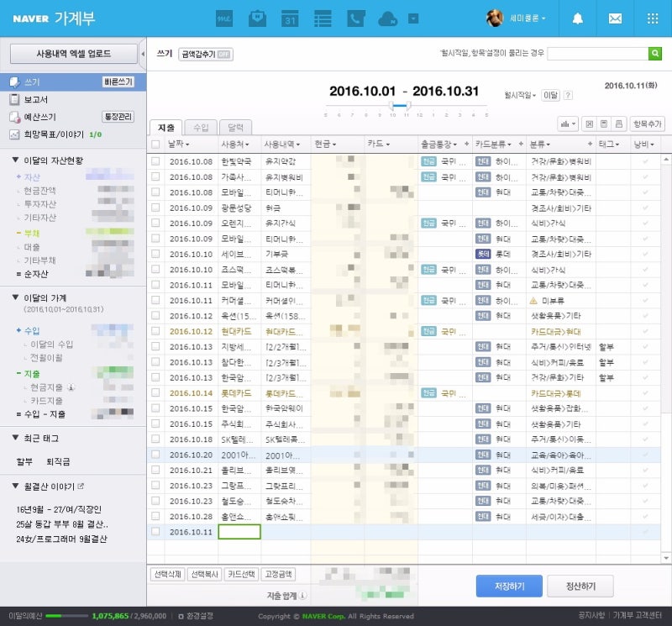
Task: Click the 정산하기 button
Action: (580, 586)
